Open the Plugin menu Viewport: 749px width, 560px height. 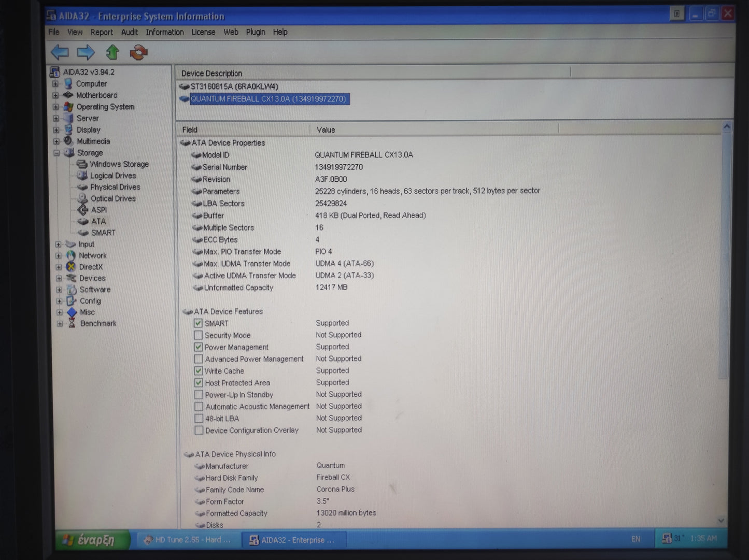tap(255, 32)
